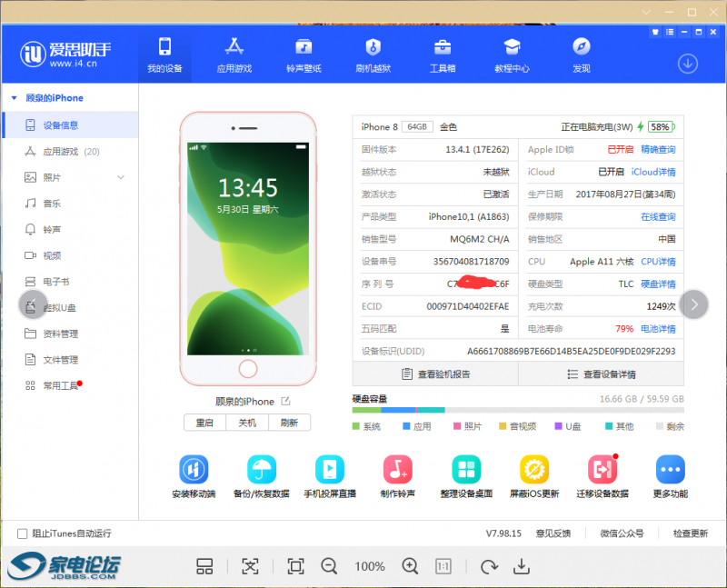Click image viewer thumbnail grid icon
The width and height of the screenshot is (727, 588).
(x=204, y=566)
